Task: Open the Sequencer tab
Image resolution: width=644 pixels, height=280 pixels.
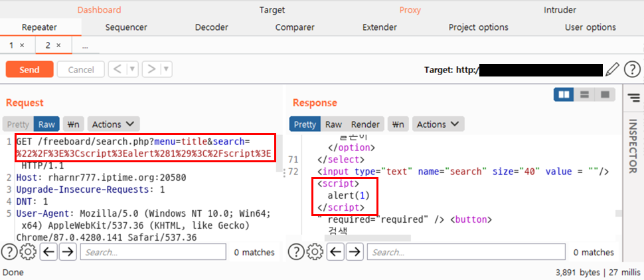Action: (x=126, y=27)
